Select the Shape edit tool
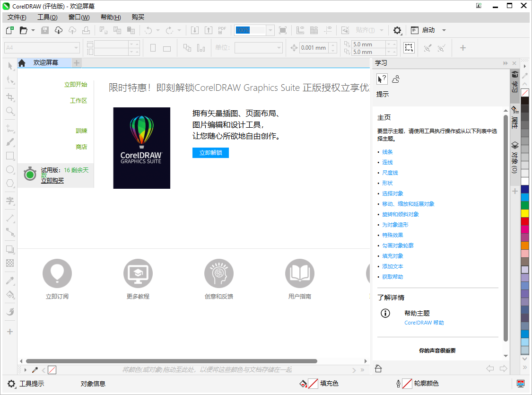 10,80
